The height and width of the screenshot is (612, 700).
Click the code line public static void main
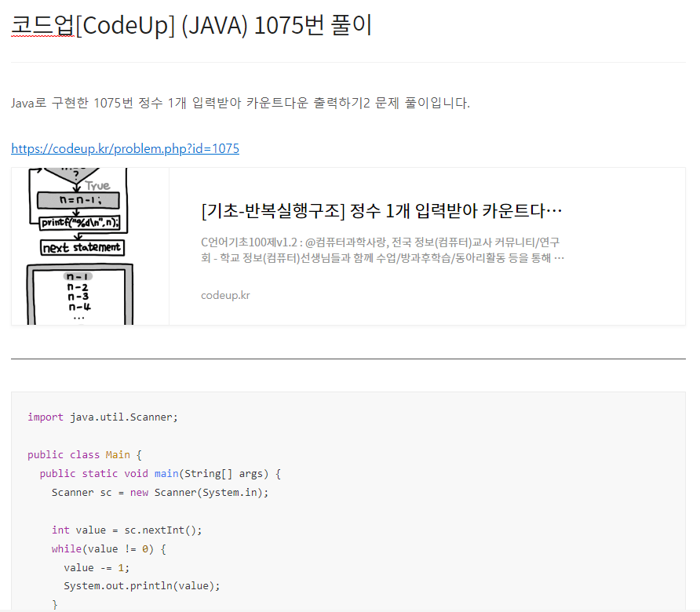(x=160, y=474)
